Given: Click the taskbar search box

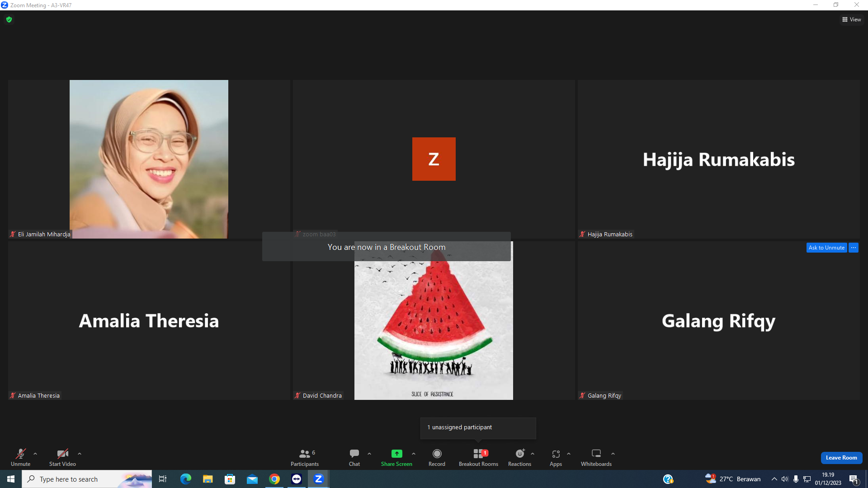Looking at the screenshot, I should 87,479.
